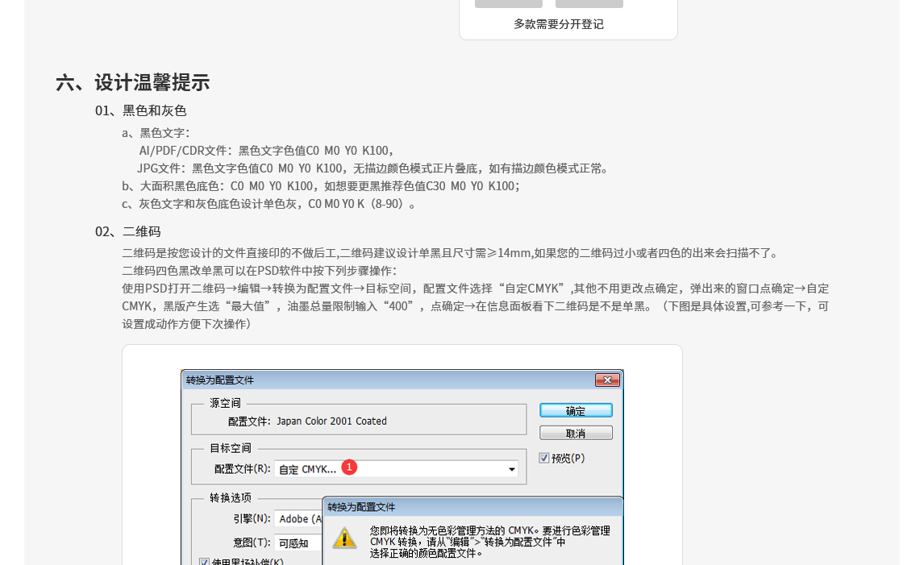Click the yellow warning triangle icon

click(345, 538)
